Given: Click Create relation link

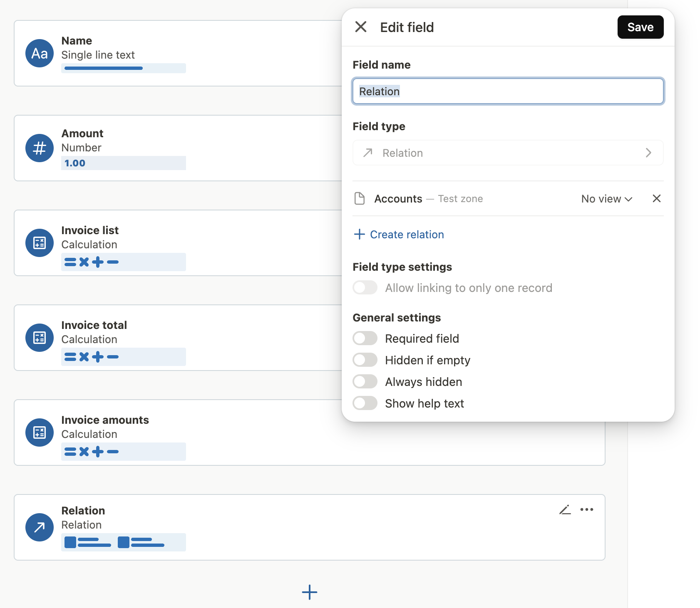Looking at the screenshot, I should tap(407, 235).
